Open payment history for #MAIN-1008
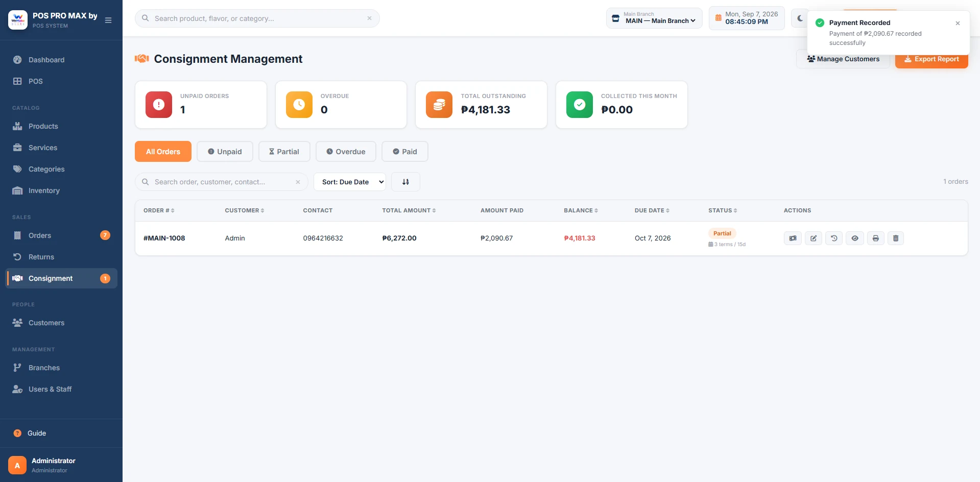This screenshot has height=482, width=980. (x=834, y=238)
